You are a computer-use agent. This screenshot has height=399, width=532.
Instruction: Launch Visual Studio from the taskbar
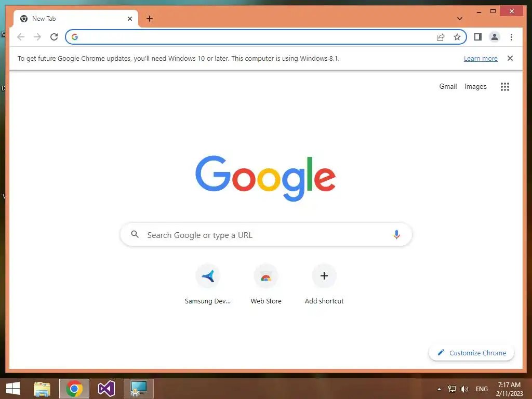point(106,389)
